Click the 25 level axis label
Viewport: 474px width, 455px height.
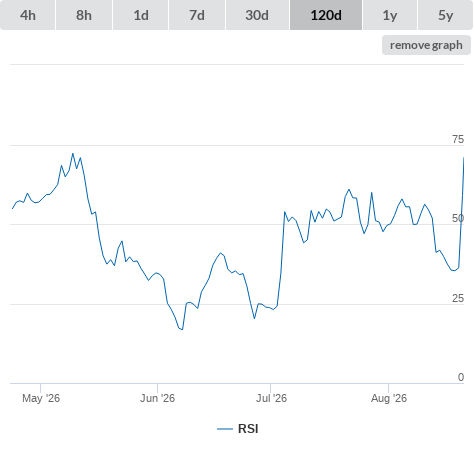point(458,298)
